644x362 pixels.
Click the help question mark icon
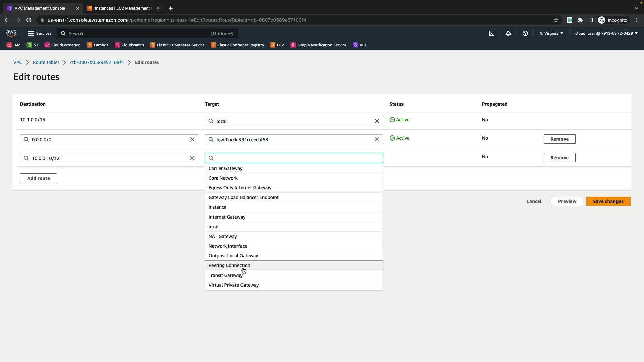coord(525,33)
